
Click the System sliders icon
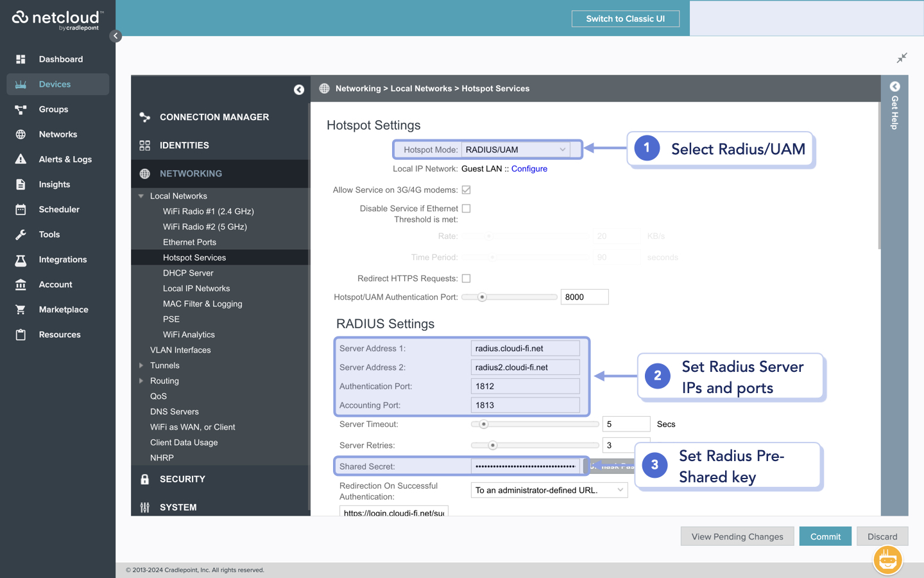tap(145, 507)
